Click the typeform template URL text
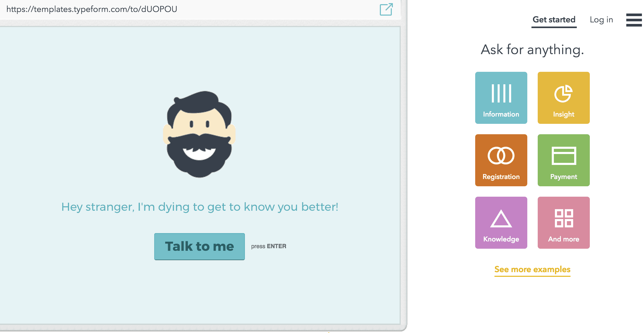The image size is (644, 333). pyautogui.click(x=92, y=9)
